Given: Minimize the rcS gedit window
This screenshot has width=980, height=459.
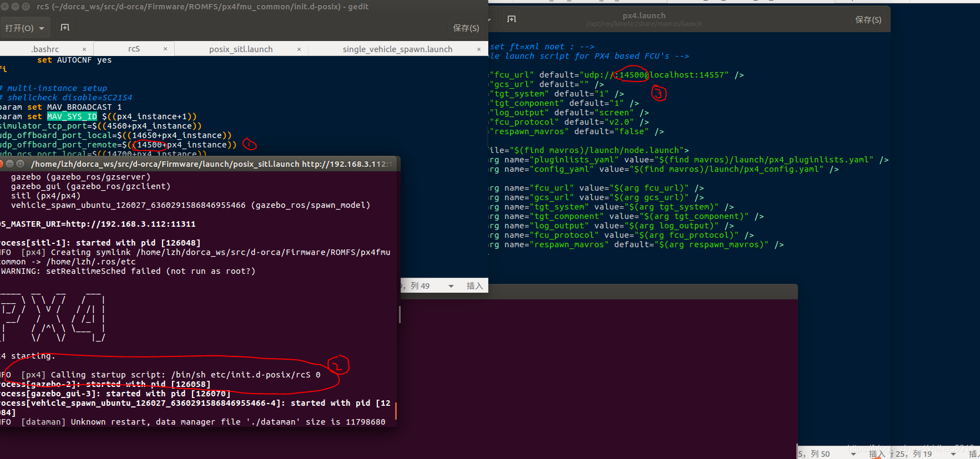Looking at the screenshot, I should point(16,7).
